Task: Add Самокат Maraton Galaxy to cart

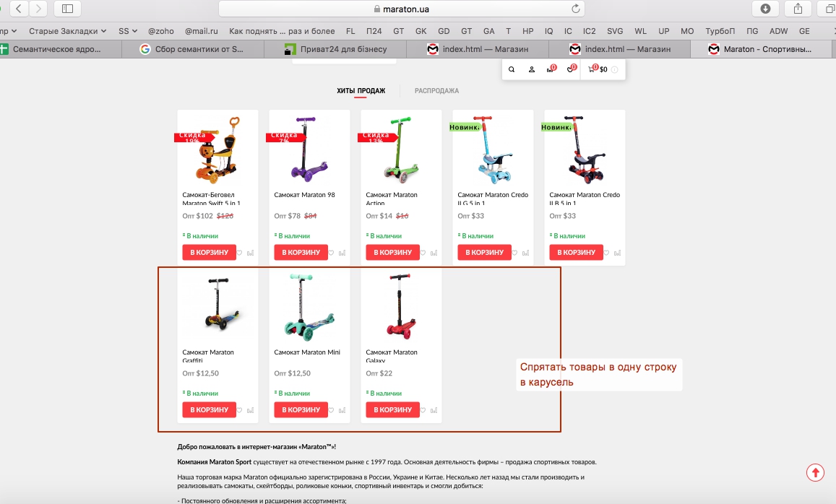Action: (x=392, y=410)
